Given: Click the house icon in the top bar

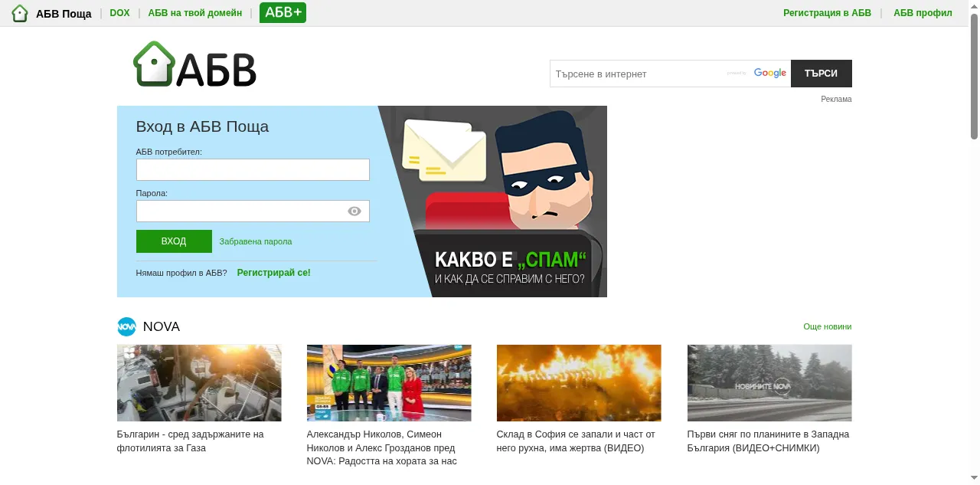Looking at the screenshot, I should (20, 13).
